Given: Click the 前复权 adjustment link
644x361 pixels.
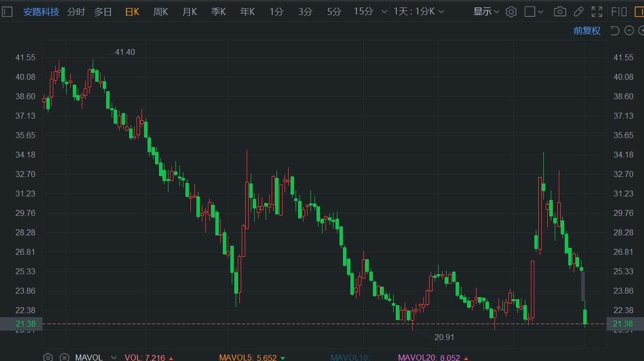Looking at the screenshot, I should tap(587, 31).
